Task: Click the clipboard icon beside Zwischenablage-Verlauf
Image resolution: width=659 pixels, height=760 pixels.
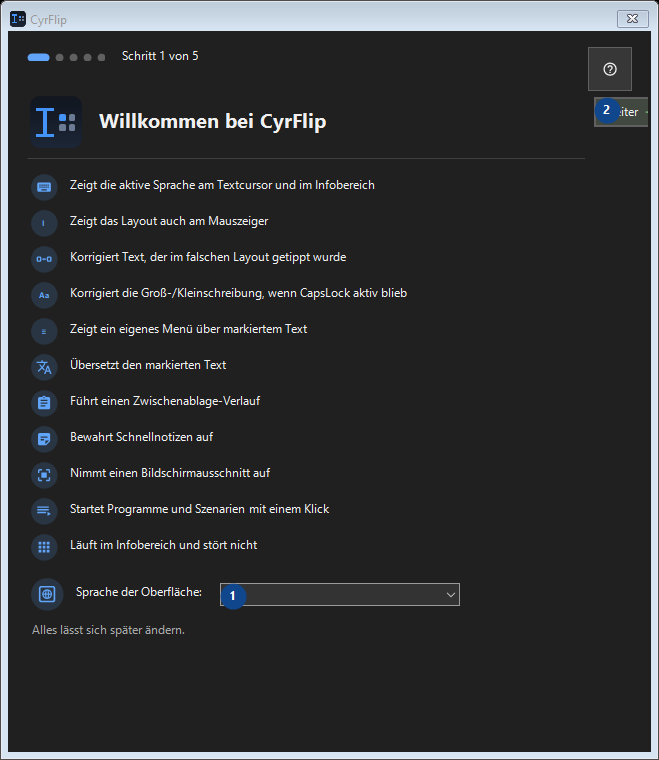Action: (44, 403)
